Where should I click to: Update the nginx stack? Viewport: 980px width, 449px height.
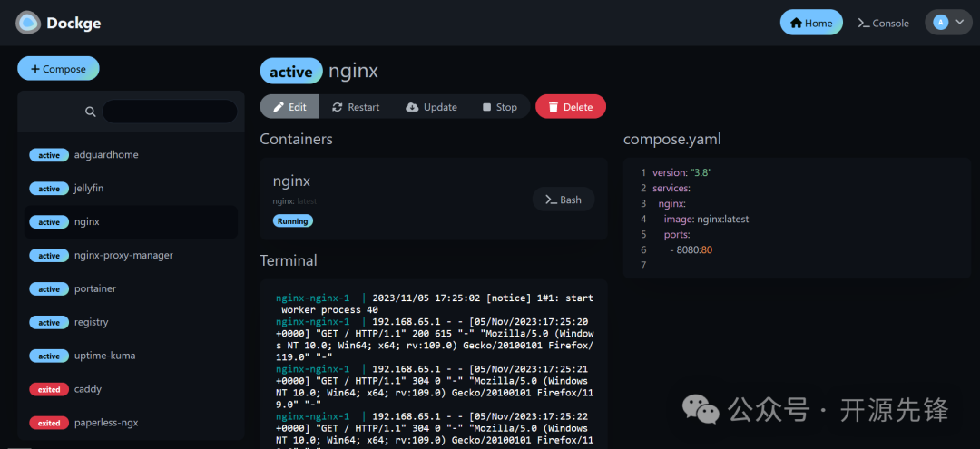(x=431, y=107)
